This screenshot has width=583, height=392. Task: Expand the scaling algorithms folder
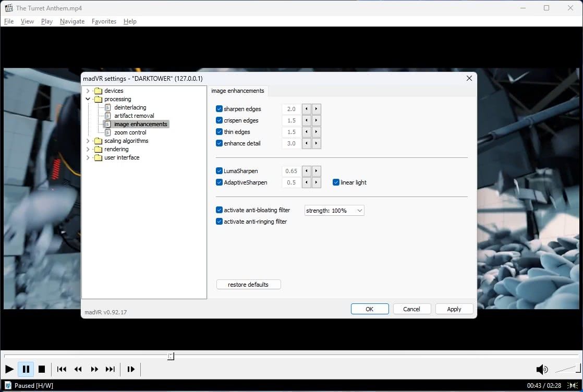pyautogui.click(x=88, y=141)
